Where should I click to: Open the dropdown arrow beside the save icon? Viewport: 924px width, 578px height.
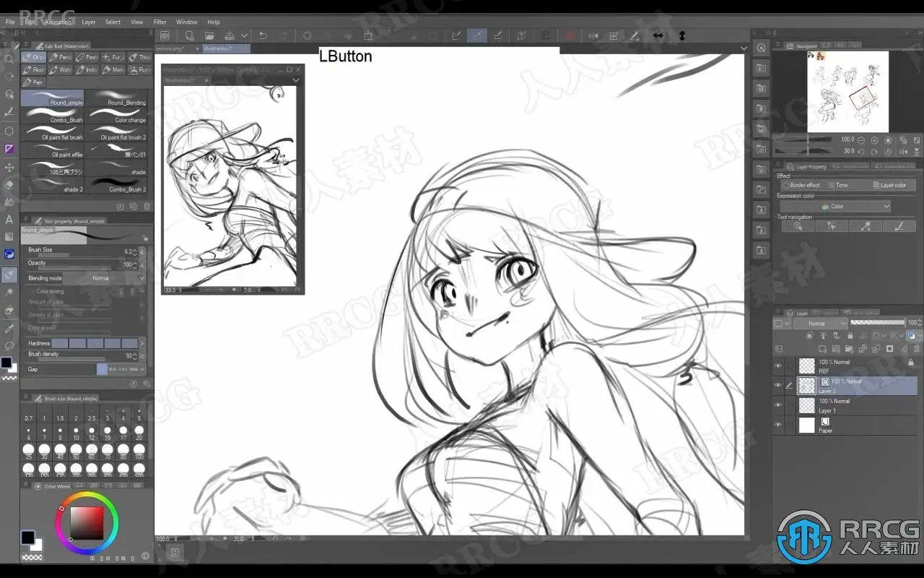244,35
